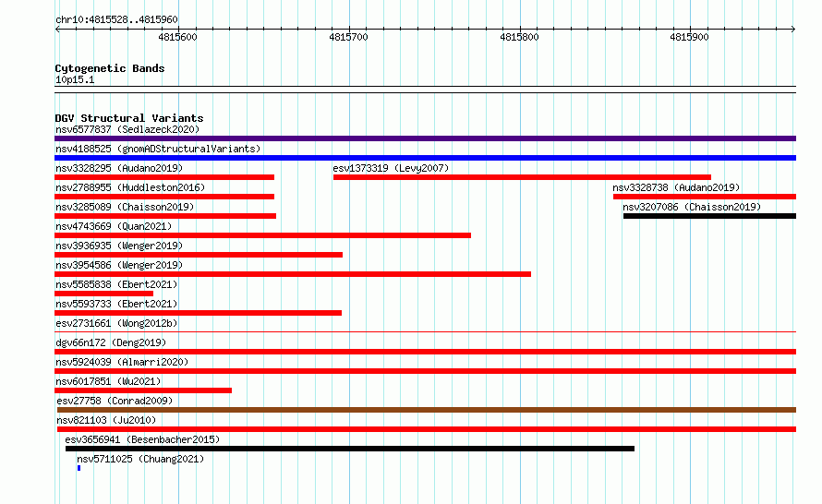This screenshot has height=504, width=822.
Task: Open nsv3936935 (Wenger2019) label
Action: click(119, 246)
